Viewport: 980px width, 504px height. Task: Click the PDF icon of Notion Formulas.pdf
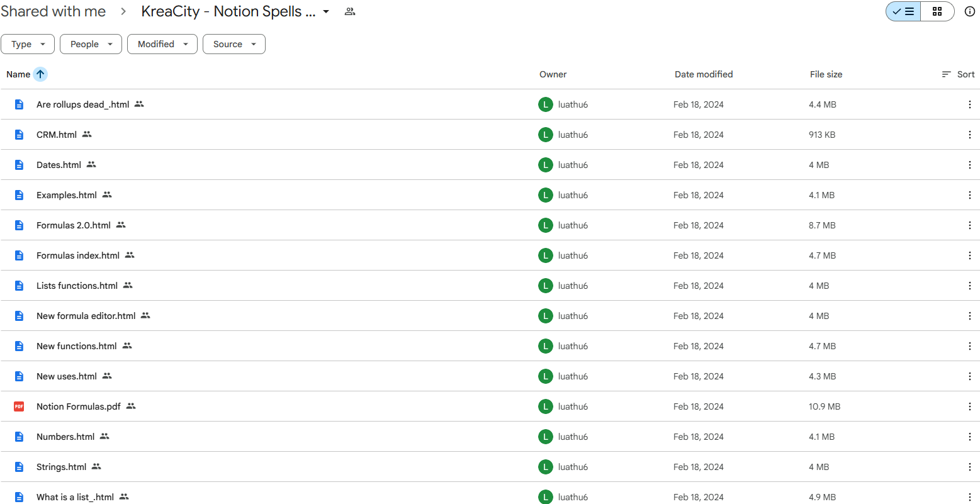pyautogui.click(x=19, y=406)
